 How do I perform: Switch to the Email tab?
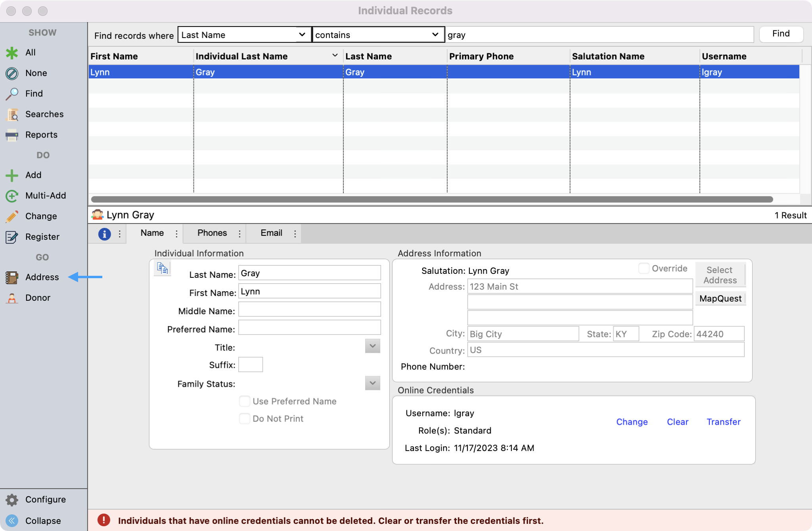(x=271, y=233)
